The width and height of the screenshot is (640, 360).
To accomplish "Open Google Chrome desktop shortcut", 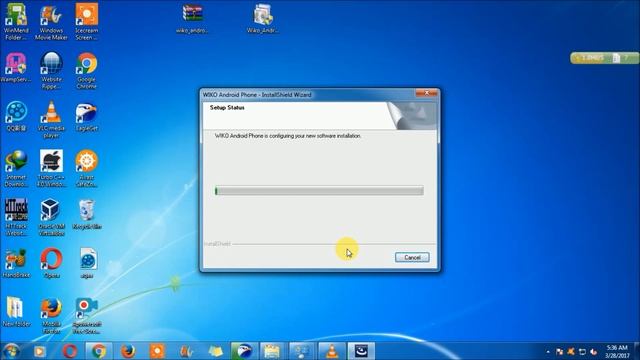I will [87, 71].
